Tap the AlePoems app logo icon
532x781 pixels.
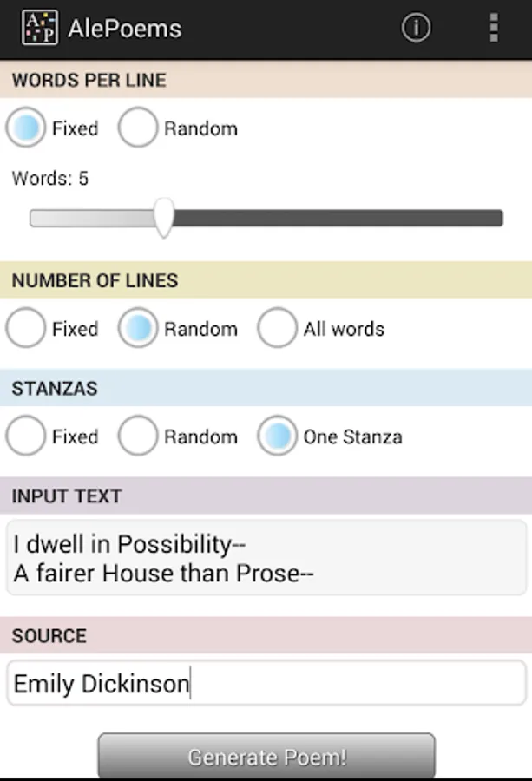[x=39, y=29]
